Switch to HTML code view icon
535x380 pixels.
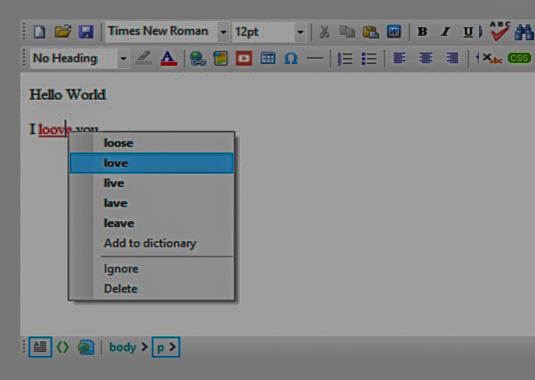click(x=63, y=347)
